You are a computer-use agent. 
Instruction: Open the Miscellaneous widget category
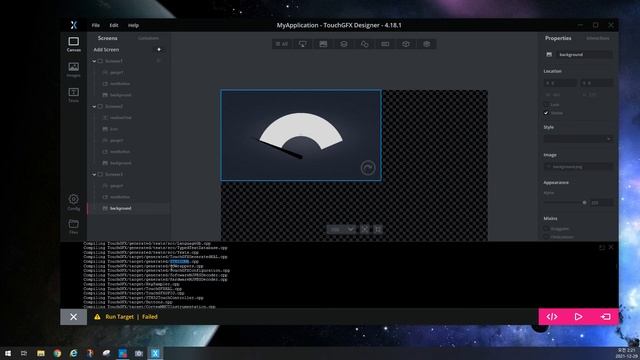(406, 44)
